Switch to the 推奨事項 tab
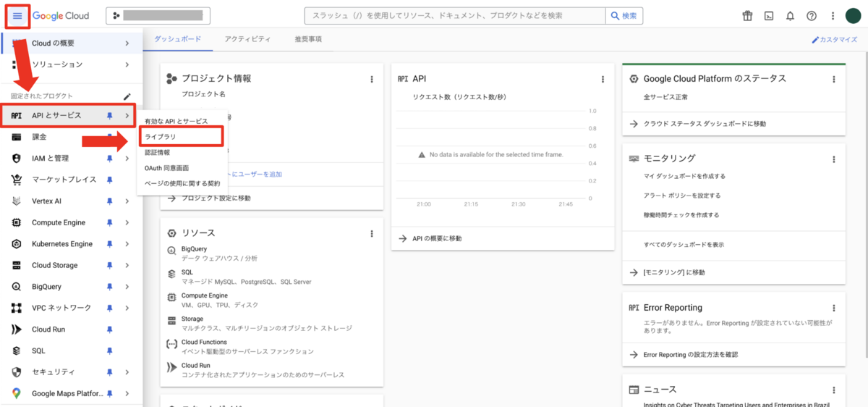Image resolution: width=868 pixels, height=407 pixels. pyautogui.click(x=308, y=39)
